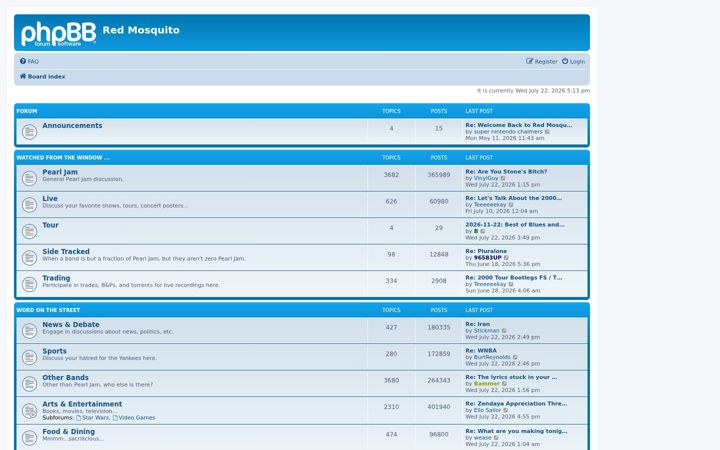
Task: View profile of 96583UP
Action: click(x=487, y=258)
